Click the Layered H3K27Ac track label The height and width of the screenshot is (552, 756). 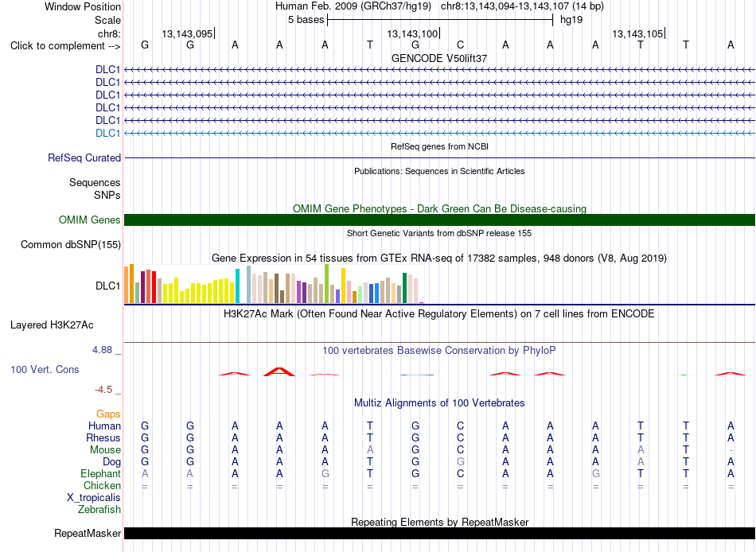[x=52, y=325]
